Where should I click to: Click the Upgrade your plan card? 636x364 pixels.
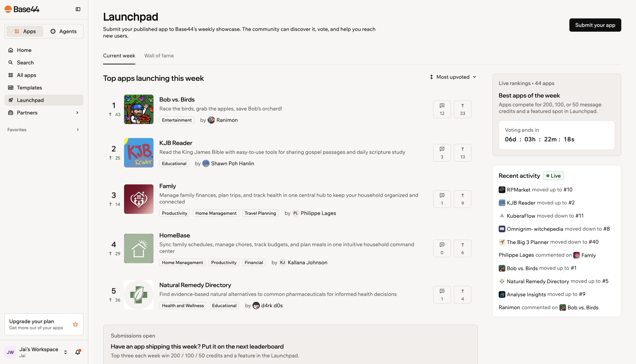[x=44, y=324]
